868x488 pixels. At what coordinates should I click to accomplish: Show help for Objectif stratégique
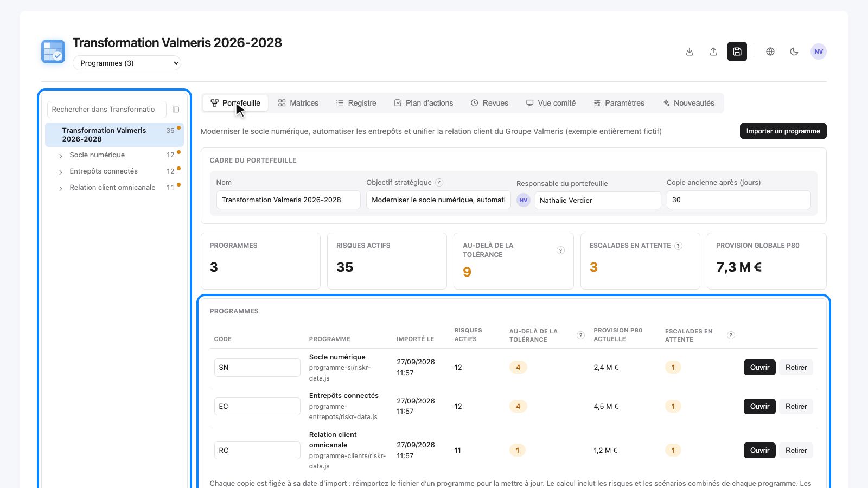[x=439, y=183]
